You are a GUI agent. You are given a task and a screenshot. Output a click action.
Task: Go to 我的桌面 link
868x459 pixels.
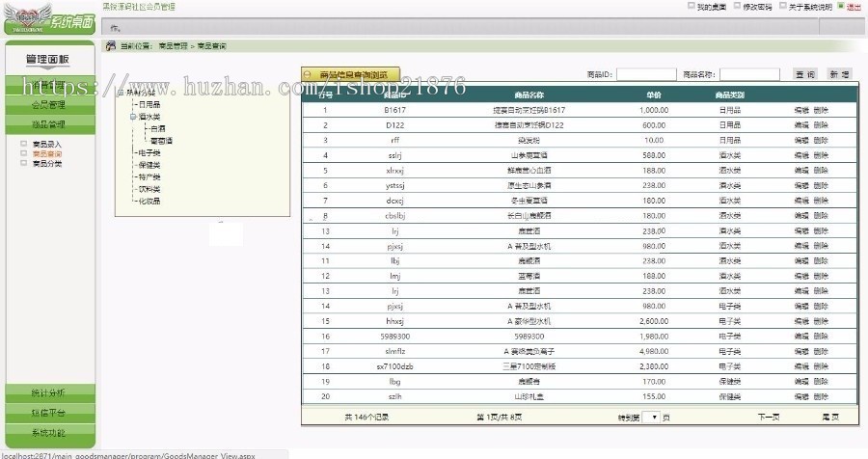[x=712, y=7]
